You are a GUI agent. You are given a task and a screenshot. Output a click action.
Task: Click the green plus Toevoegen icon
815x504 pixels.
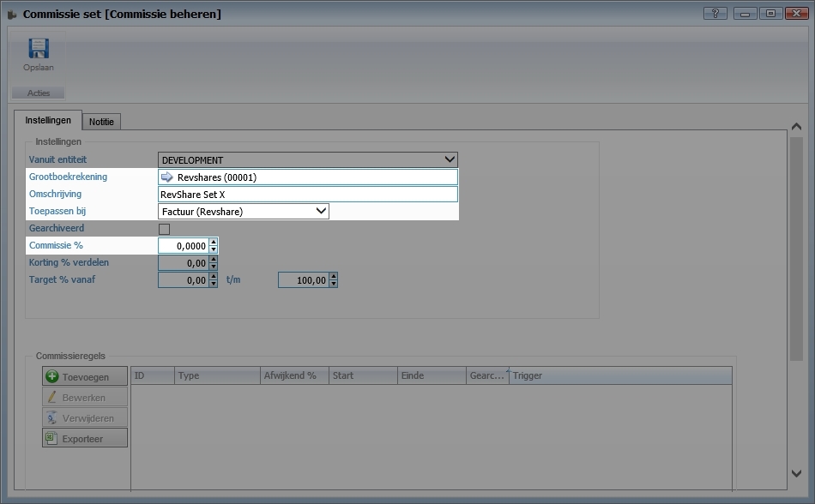[52, 376]
